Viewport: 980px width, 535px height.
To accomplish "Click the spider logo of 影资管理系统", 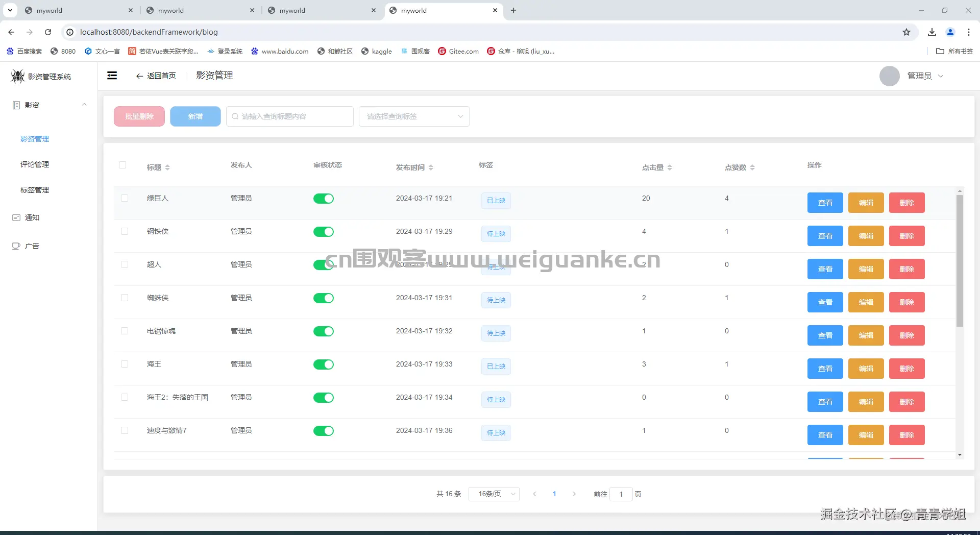I will pyautogui.click(x=18, y=76).
